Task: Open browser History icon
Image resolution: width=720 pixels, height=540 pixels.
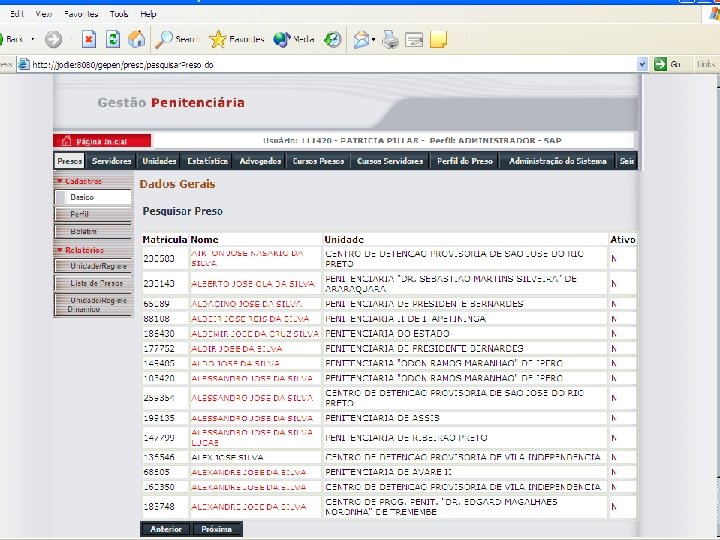Action: [x=333, y=39]
